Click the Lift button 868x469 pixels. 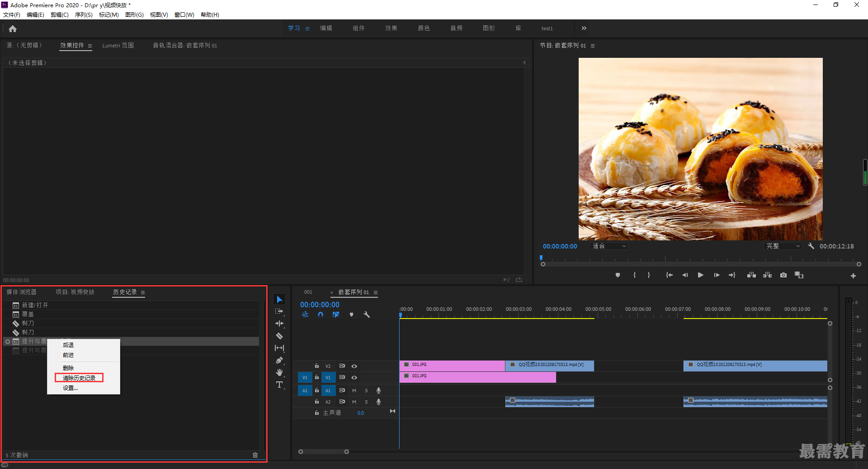point(751,275)
